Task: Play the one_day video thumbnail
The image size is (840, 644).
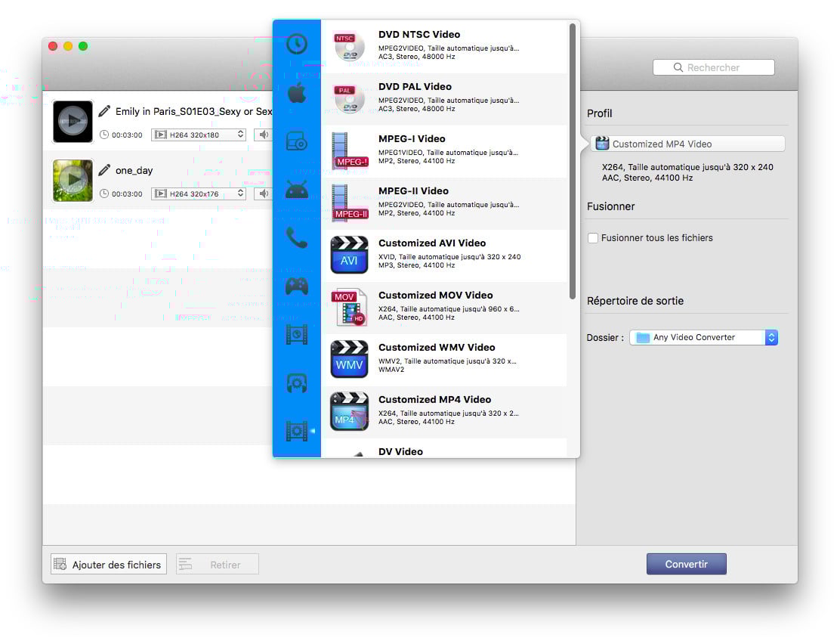Action: pyautogui.click(x=73, y=180)
